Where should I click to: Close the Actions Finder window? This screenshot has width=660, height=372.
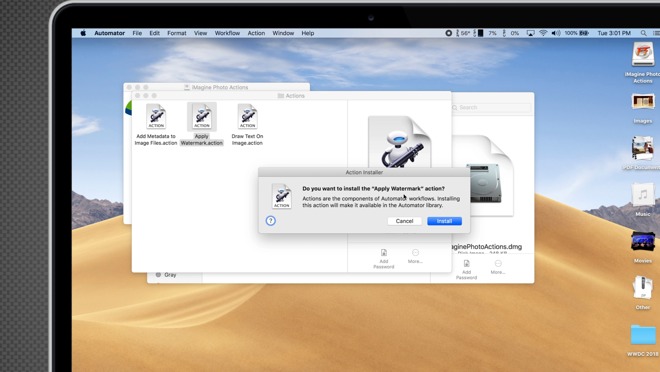pyautogui.click(x=137, y=96)
